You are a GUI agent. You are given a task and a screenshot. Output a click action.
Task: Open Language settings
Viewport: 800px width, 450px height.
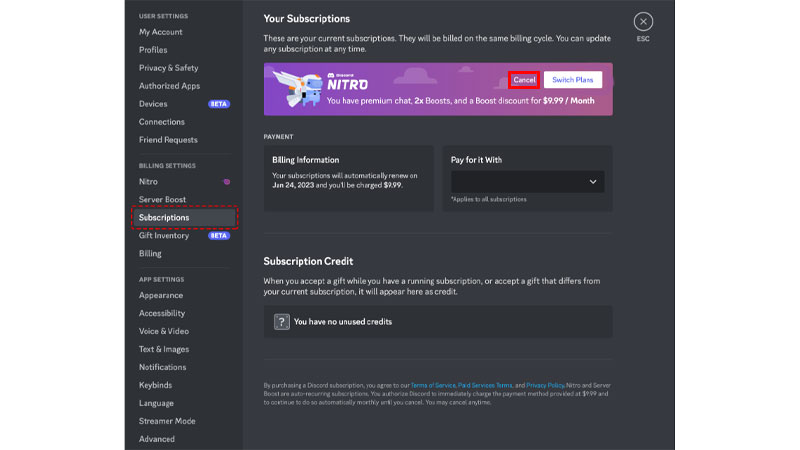click(156, 403)
